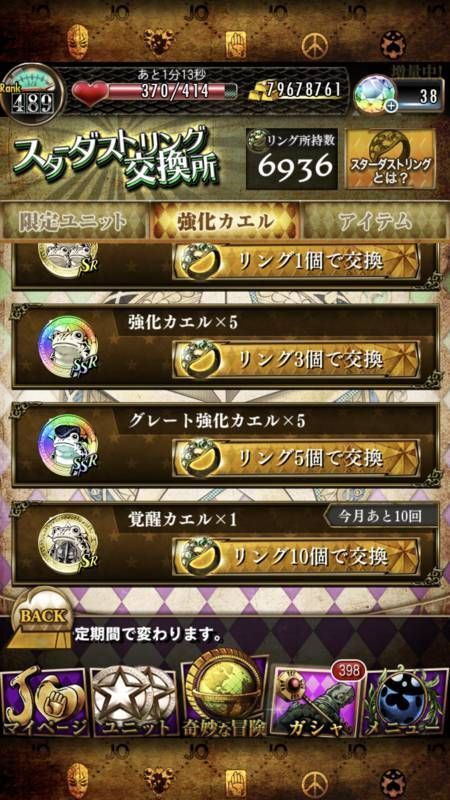Image resolution: width=450 pixels, height=800 pixels.
Task: Click the リング5個で交換 button
Action: [296, 457]
